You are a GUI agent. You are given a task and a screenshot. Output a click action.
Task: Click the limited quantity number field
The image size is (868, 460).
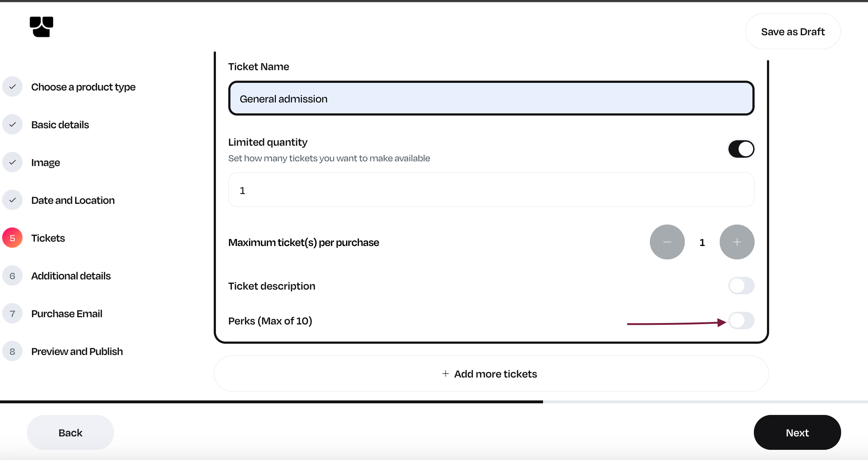[x=491, y=190]
